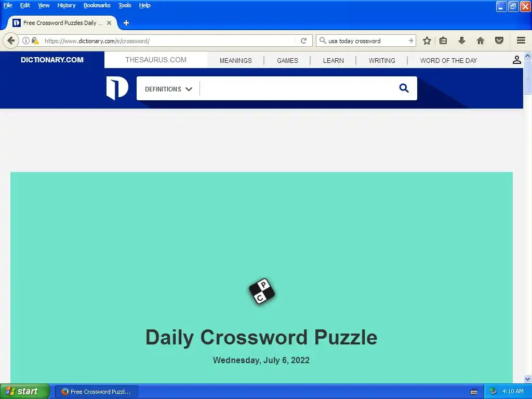
Task: Click the page scrollbar up arrow
Action: tap(527, 55)
